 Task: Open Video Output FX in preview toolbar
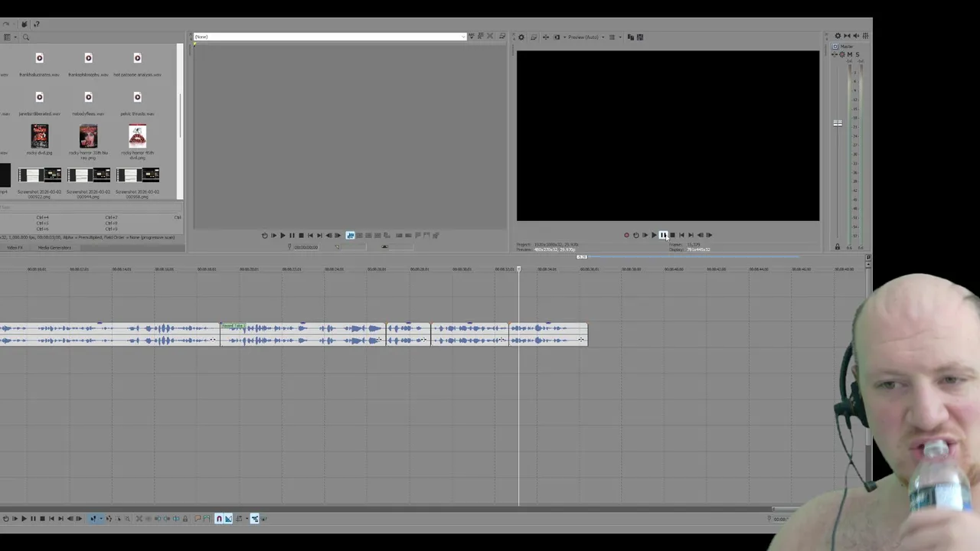click(x=546, y=37)
